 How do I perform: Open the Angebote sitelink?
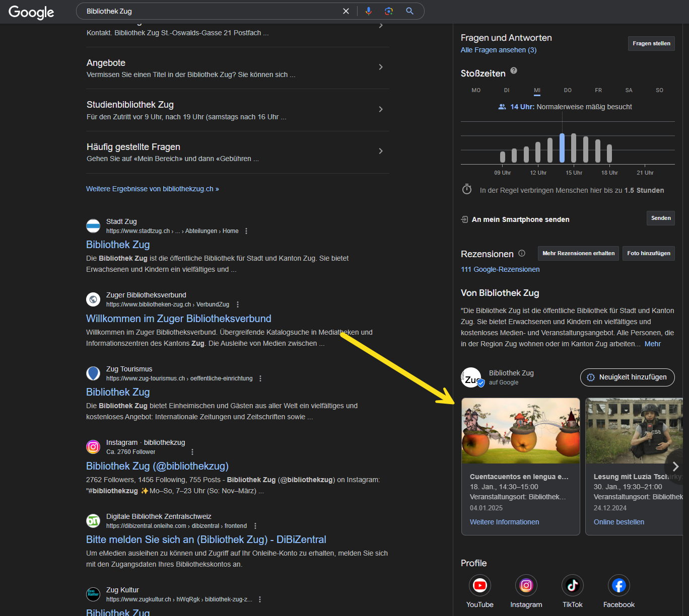tap(106, 63)
